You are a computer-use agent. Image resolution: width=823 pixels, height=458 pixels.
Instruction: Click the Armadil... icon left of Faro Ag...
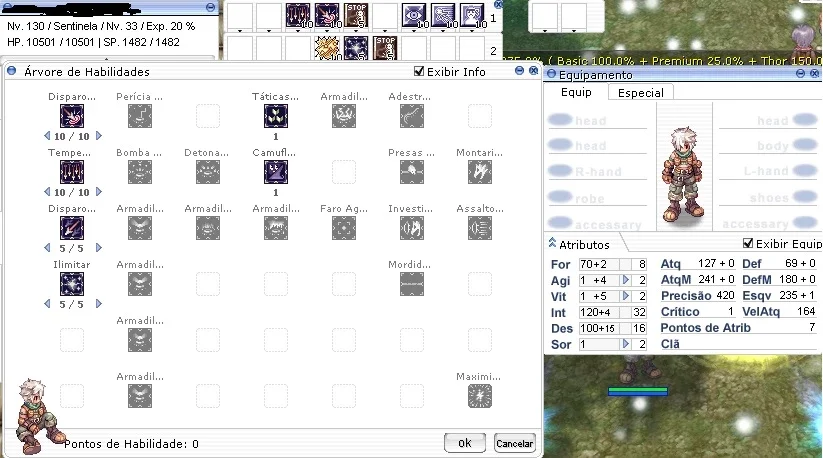click(x=276, y=228)
